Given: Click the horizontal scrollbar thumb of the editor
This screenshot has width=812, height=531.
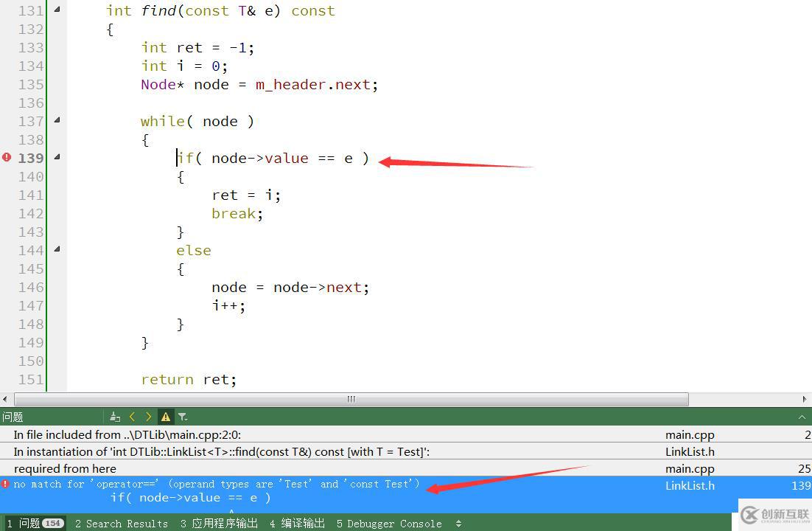Looking at the screenshot, I should tap(351, 399).
